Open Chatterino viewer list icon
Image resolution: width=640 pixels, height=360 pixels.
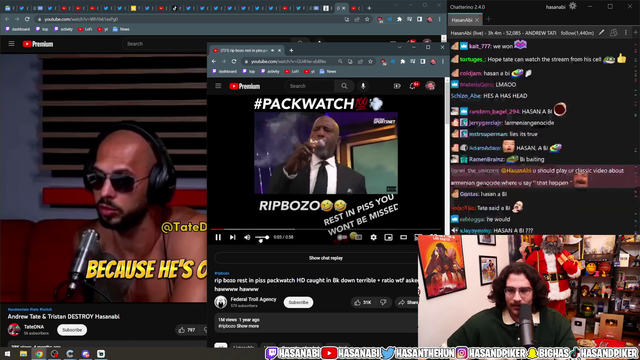[613, 33]
